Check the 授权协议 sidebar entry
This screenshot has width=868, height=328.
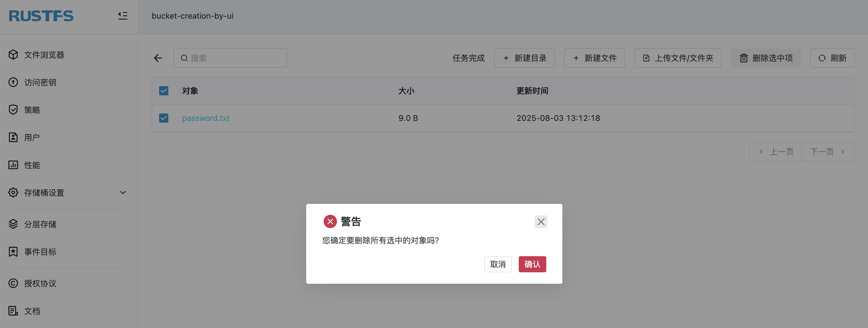[x=40, y=283]
